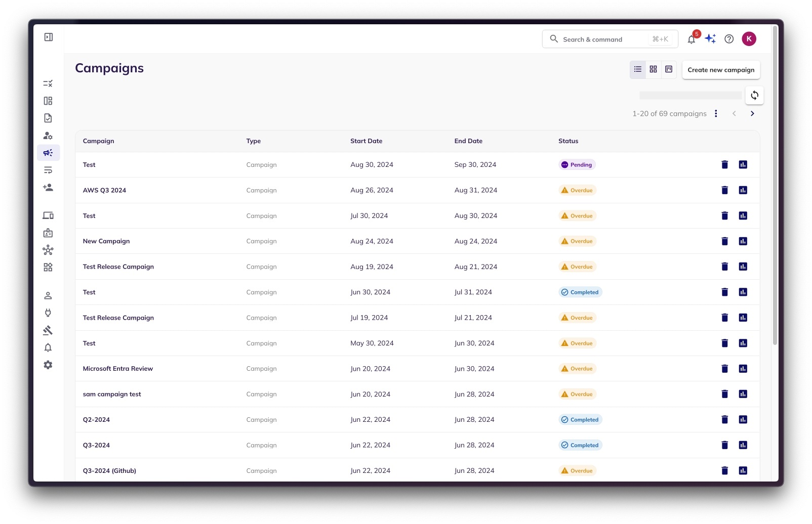Delete the Q2-2024 campaign
This screenshot has width=812, height=524.
click(724, 420)
